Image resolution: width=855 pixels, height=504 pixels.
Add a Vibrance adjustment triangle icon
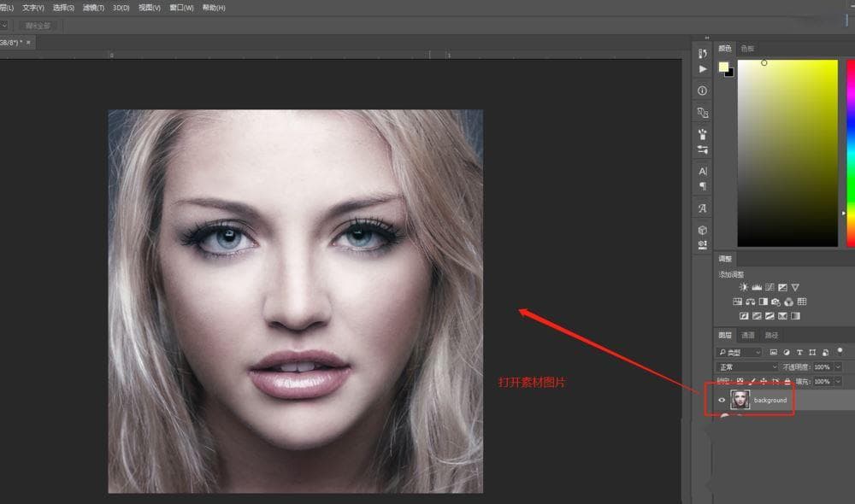click(795, 287)
